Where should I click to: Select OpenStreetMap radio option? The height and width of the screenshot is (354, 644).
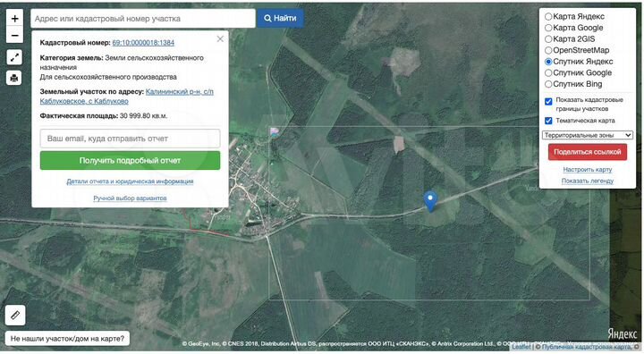548,51
